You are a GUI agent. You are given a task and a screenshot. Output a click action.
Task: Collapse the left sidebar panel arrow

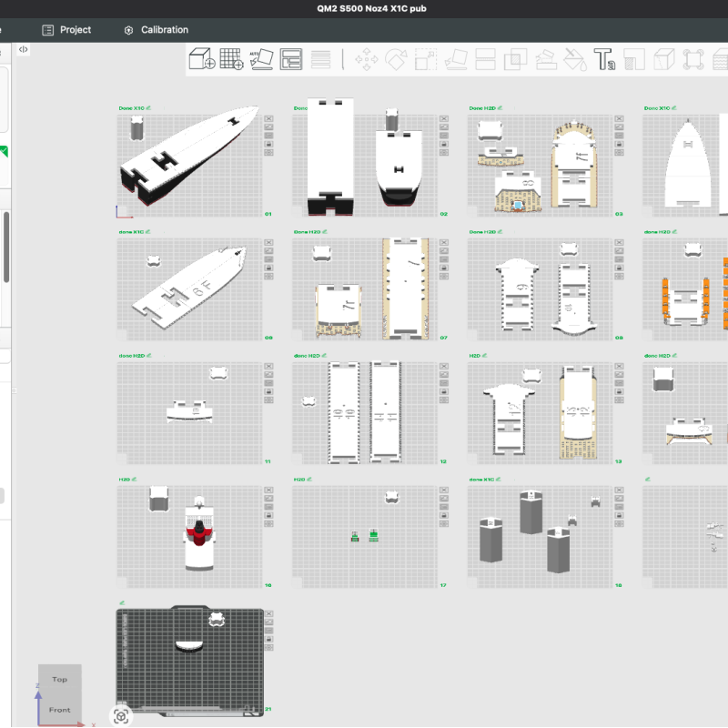[x=24, y=49]
